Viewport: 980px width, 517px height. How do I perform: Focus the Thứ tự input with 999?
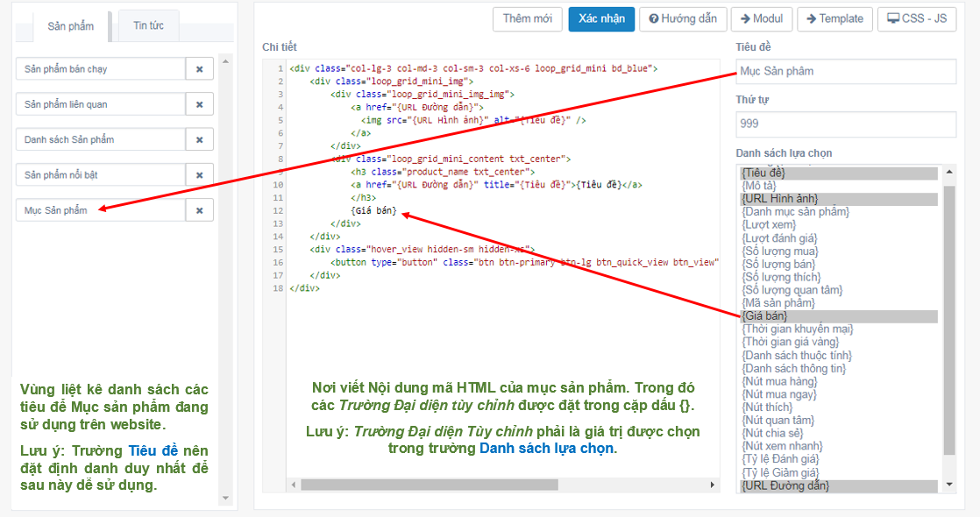846,124
